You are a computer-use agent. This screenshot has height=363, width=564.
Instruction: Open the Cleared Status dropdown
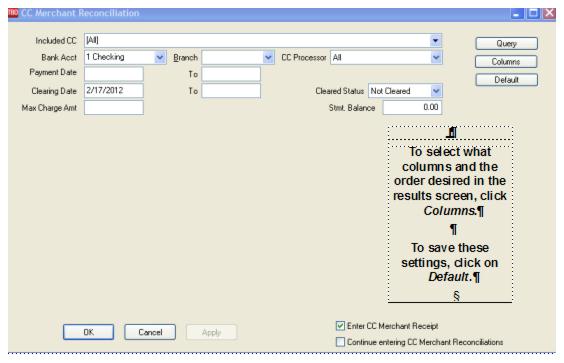pyautogui.click(x=436, y=91)
